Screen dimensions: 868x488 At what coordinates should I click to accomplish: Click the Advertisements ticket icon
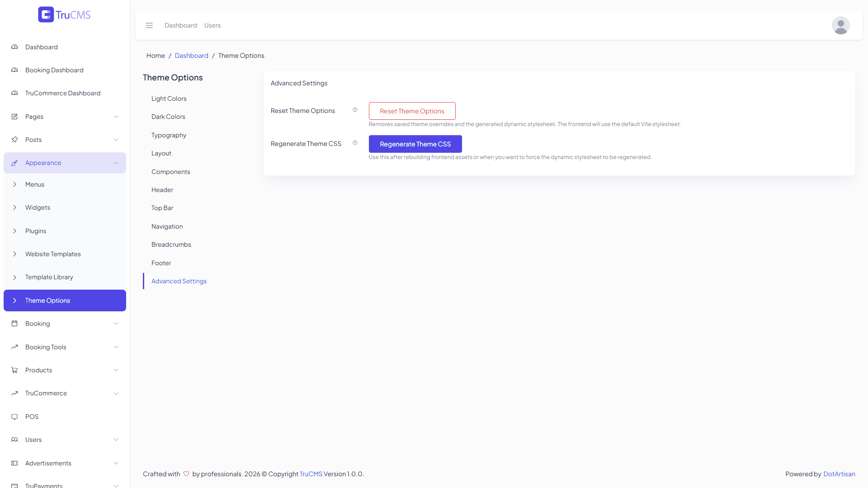pyautogui.click(x=14, y=463)
